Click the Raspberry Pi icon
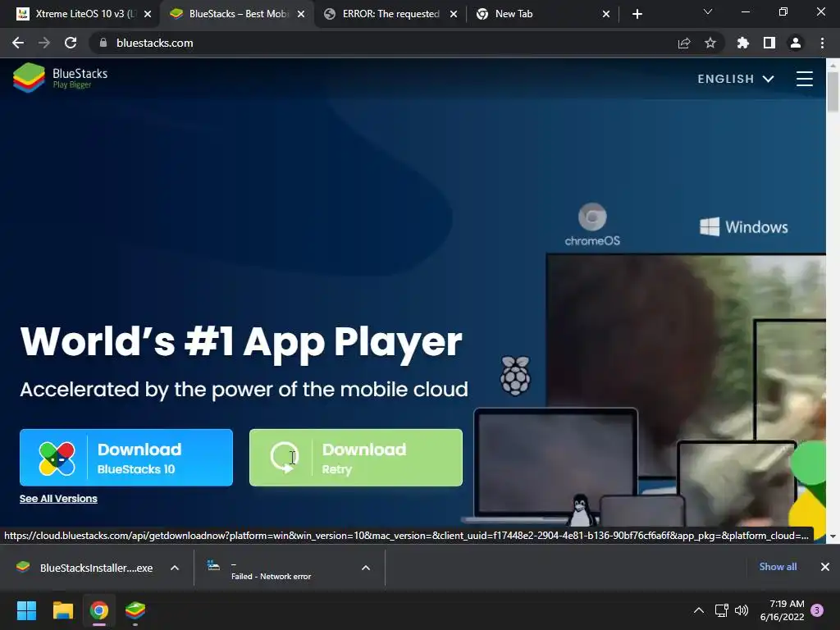The height and width of the screenshot is (630, 840). [x=515, y=376]
